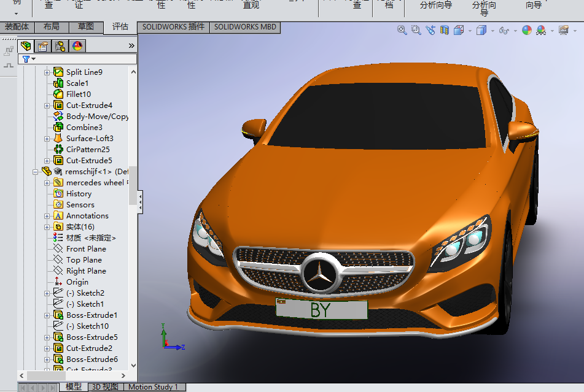Image resolution: width=584 pixels, height=392 pixels.
Task: Click the feature tree horizontal scrollbar right arrow
Action: (123, 375)
